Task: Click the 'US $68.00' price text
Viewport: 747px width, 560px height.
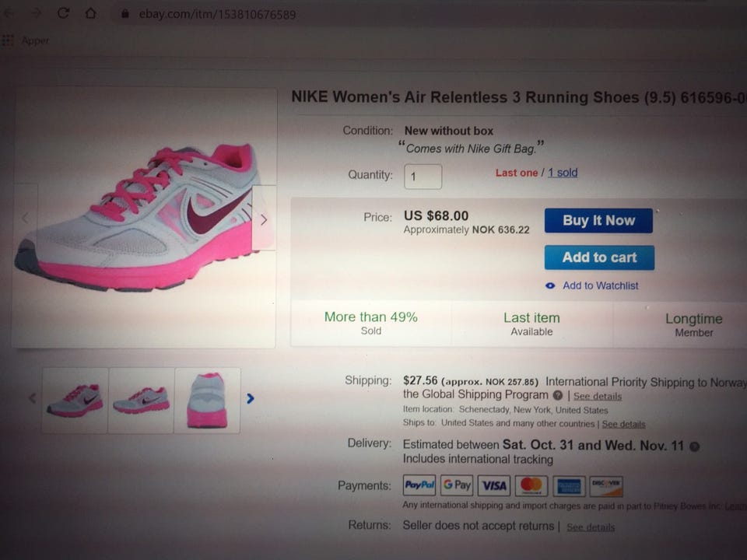Action: 437,215
